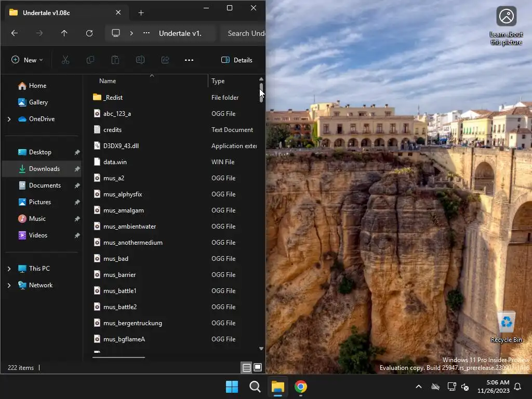Open the Downloads quick access folder
The image size is (532, 399).
click(x=42, y=169)
